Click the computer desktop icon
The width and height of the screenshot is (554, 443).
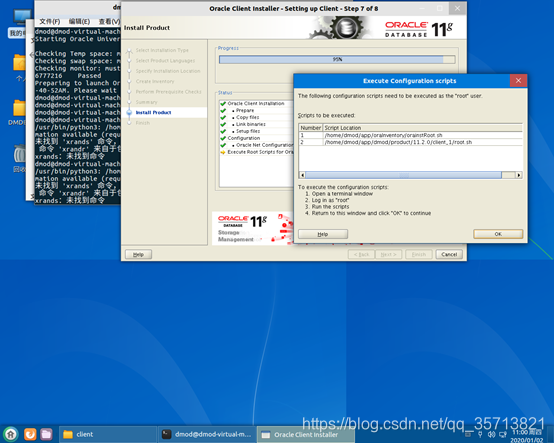tap(21, 18)
